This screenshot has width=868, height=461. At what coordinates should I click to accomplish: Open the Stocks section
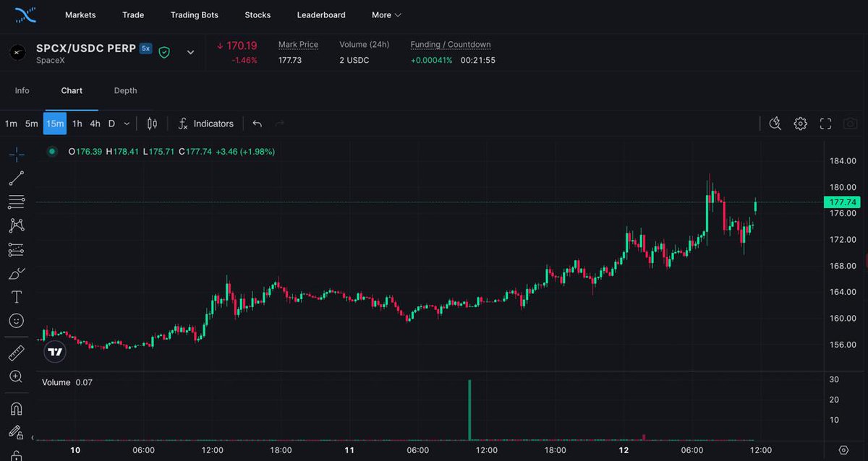[x=258, y=14]
